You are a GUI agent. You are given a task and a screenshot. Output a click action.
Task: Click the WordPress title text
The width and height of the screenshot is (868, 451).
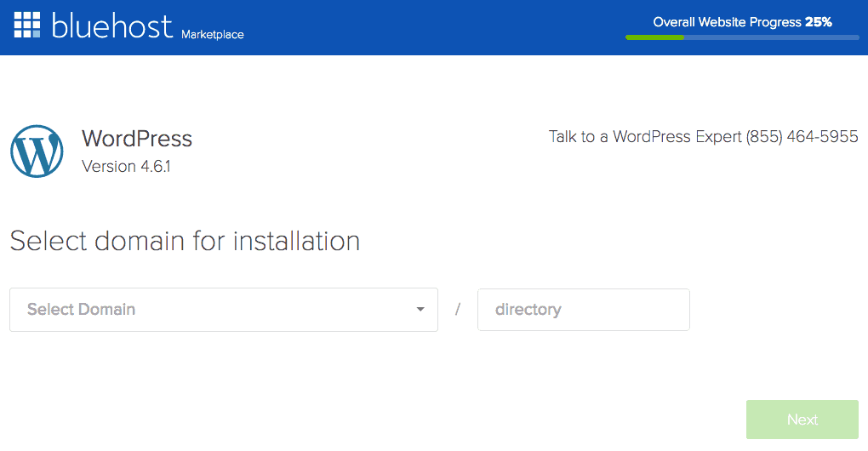tap(137, 139)
